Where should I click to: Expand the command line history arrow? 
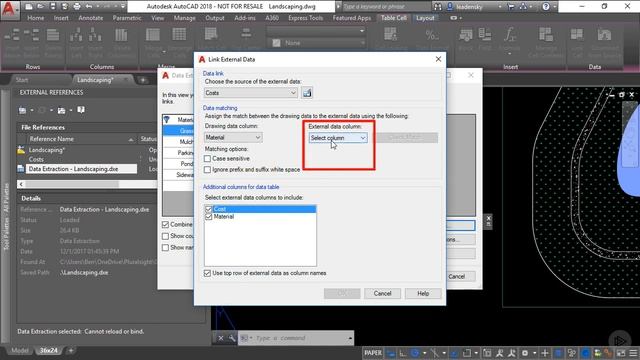coord(350,338)
